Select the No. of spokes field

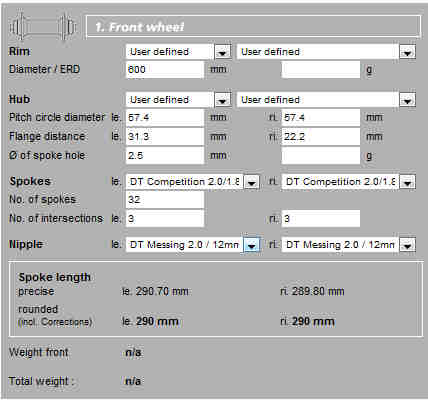[165, 200]
